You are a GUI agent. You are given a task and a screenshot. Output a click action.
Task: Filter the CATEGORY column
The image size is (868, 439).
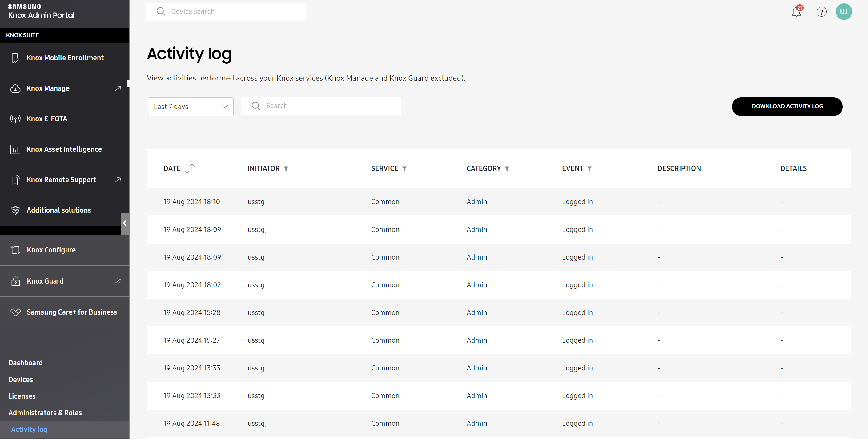[507, 169]
